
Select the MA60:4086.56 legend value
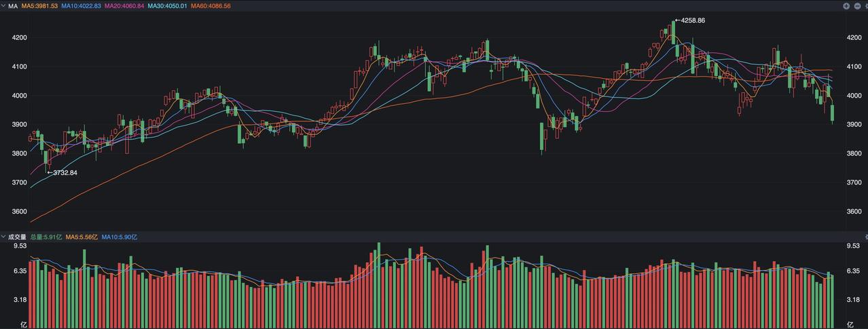[211, 5]
